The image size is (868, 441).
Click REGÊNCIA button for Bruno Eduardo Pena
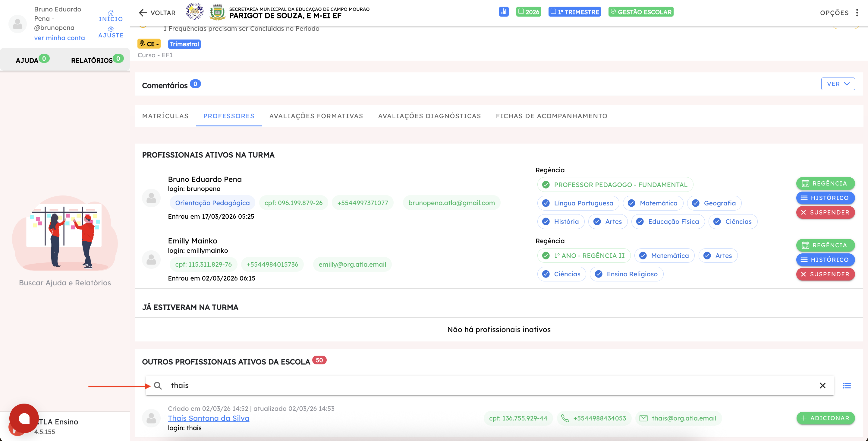[x=825, y=183]
